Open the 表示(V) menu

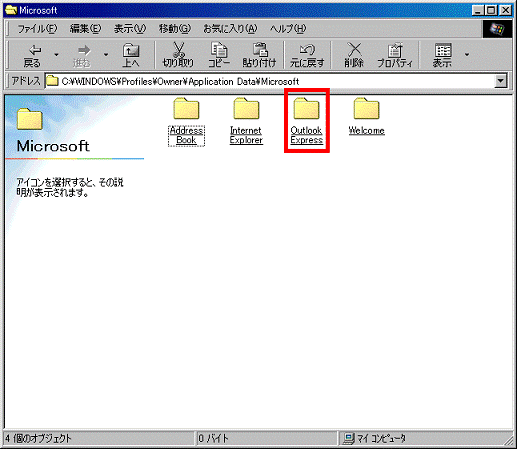130,29
